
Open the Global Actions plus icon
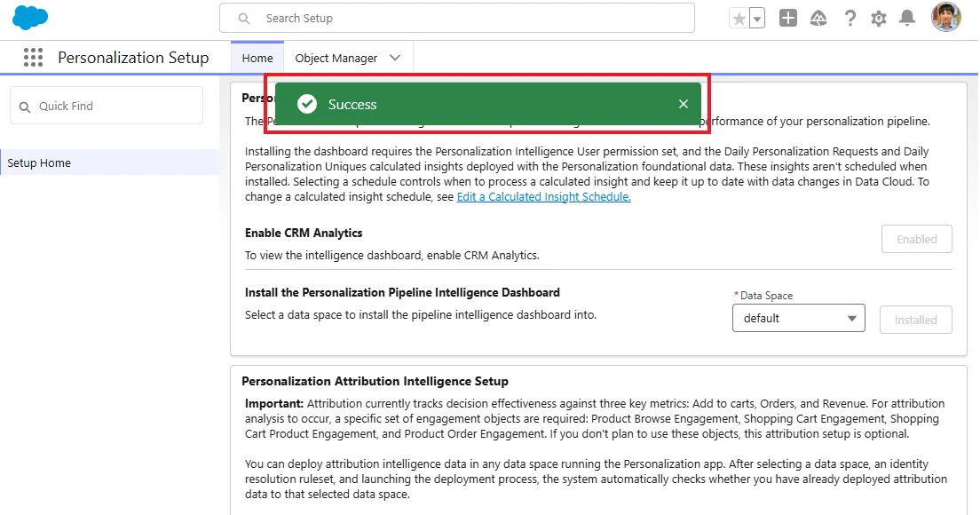pos(788,18)
